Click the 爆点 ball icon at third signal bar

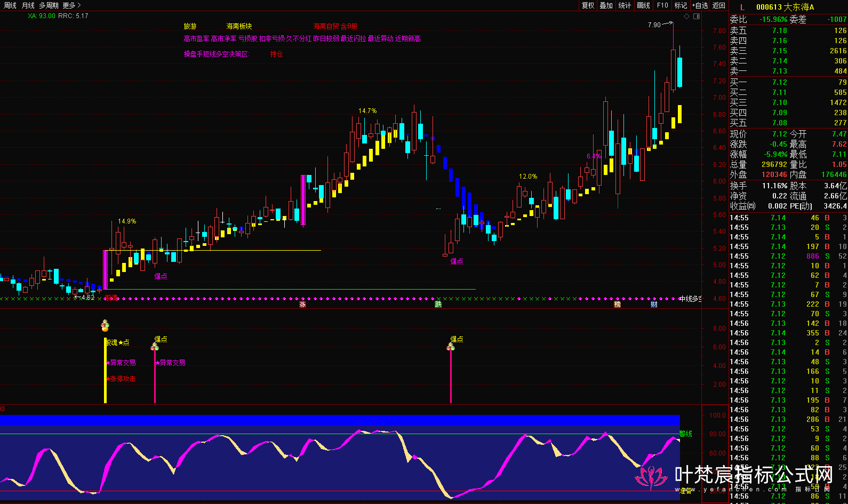point(451,347)
